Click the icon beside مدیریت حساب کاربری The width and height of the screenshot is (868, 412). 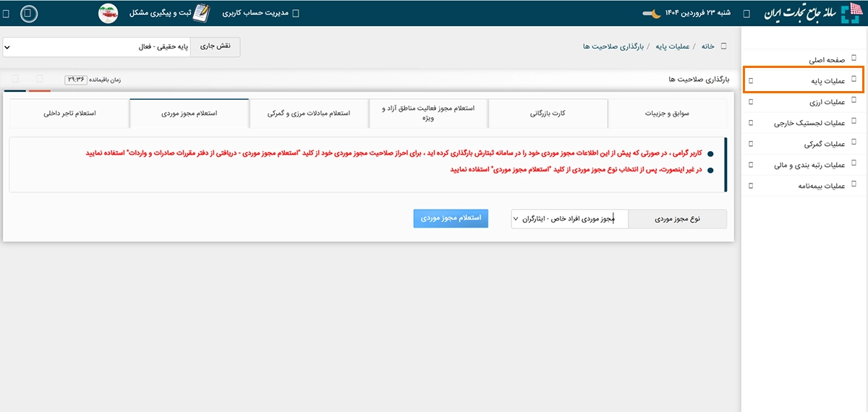pyautogui.click(x=294, y=14)
